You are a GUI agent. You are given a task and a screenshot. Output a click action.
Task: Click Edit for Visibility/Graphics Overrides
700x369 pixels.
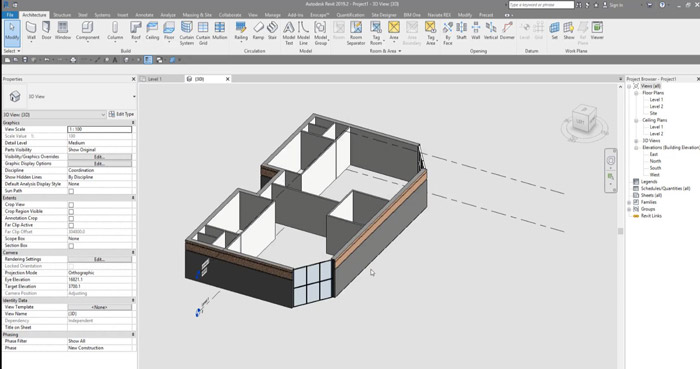(100, 157)
